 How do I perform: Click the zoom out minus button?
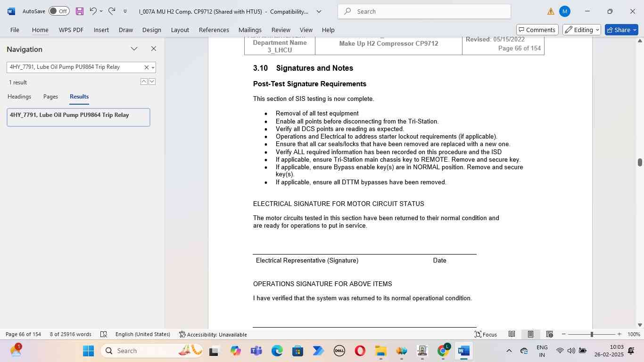(x=564, y=334)
